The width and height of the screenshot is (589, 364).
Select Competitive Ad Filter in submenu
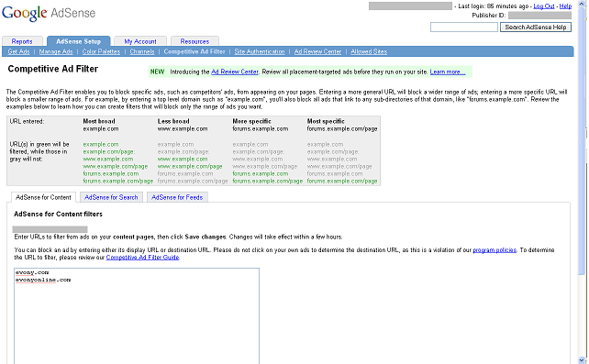pos(194,51)
